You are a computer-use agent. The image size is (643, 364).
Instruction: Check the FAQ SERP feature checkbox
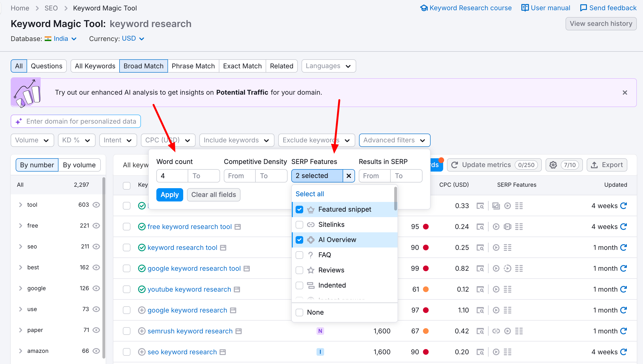click(299, 255)
